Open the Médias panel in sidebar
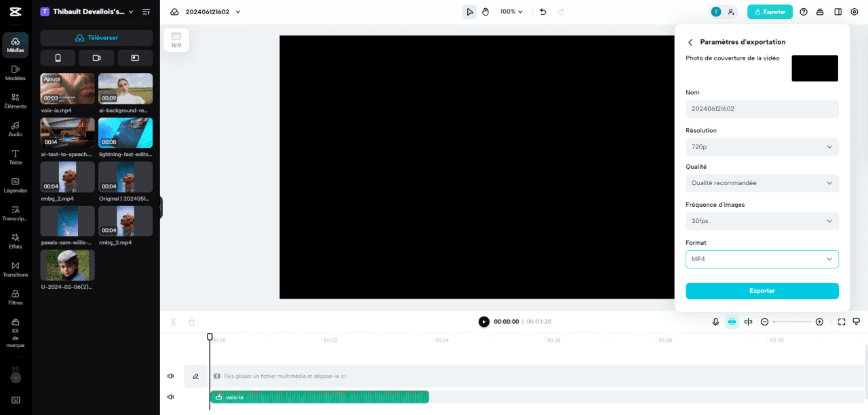The image size is (868, 415). point(16,45)
